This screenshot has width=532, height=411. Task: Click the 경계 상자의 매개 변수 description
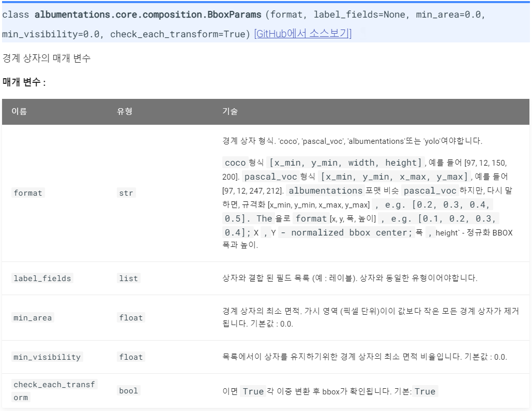[x=47, y=58]
